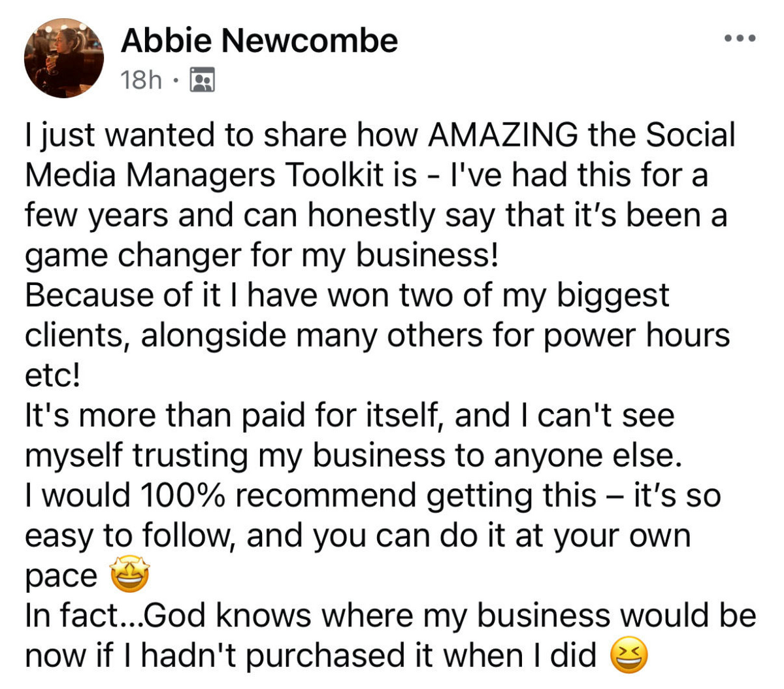Viewport: 784px width, 689px height.
Task: Click the word "recommend" in the post
Action: [x=325, y=496]
